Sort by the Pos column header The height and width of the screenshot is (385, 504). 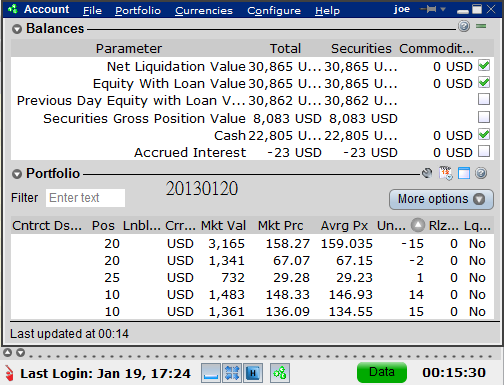[103, 226]
